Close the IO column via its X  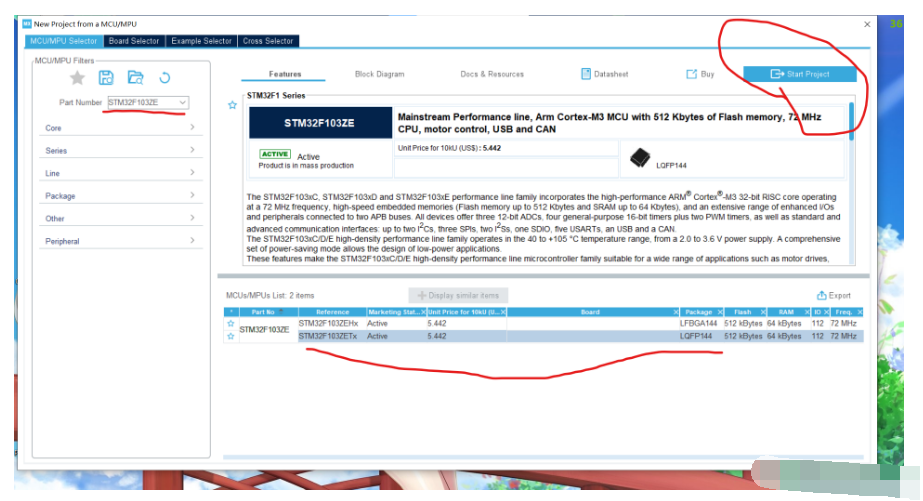[x=826, y=312]
